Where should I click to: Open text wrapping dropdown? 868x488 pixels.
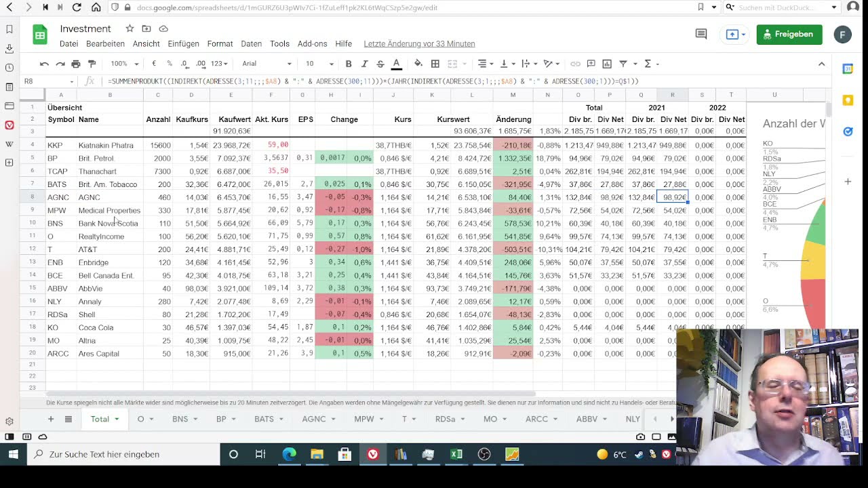[x=528, y=64]
